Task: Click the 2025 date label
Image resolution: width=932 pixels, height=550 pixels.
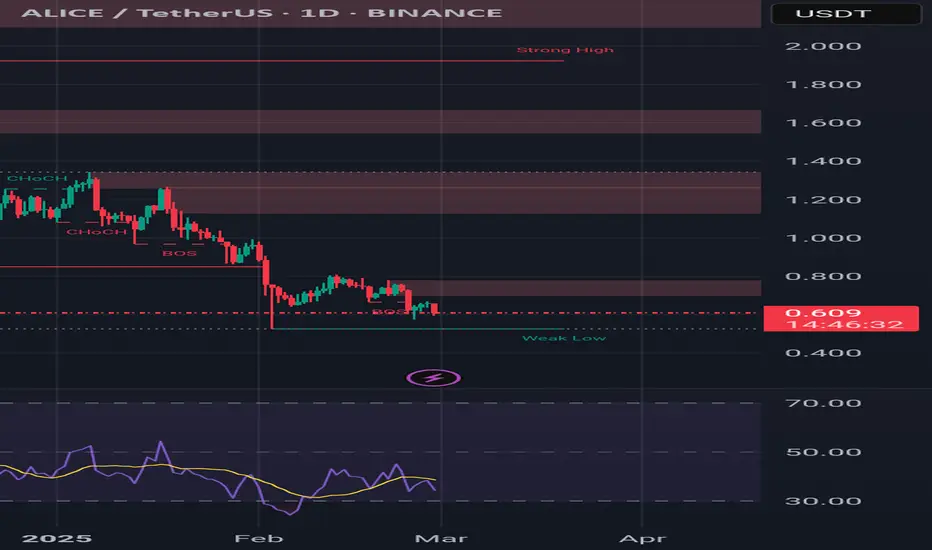Action: (56, 539)
